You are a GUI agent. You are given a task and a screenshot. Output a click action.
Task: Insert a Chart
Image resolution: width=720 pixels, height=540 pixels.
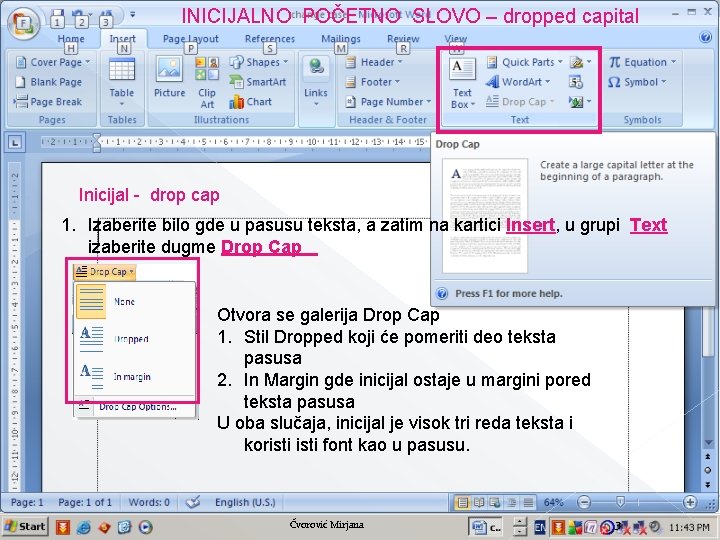coord(250,101)
